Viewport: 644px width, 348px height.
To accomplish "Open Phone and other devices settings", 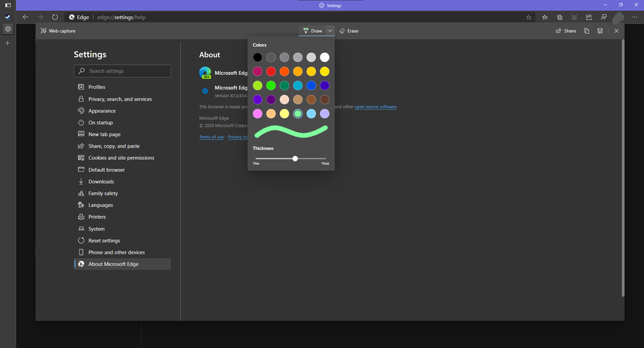I will 122,253.
